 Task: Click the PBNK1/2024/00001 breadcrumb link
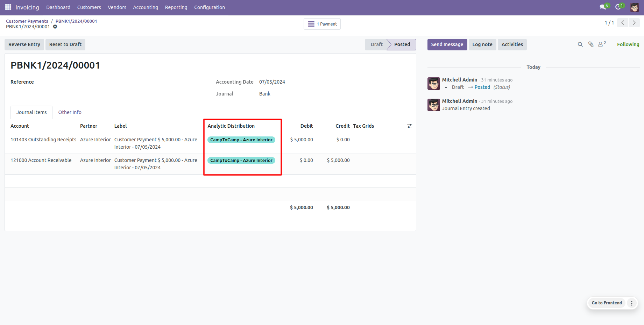(x=76, y=21)
